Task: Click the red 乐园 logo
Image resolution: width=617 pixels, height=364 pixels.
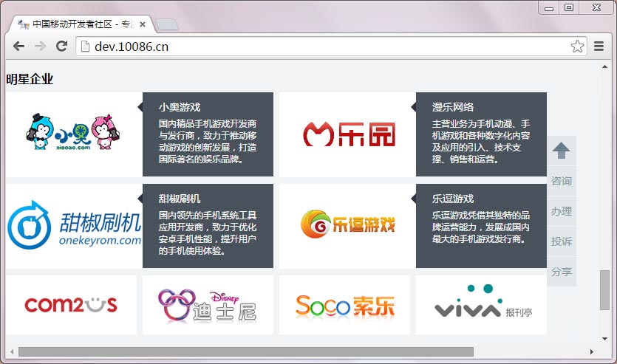Action: coord(349,134)
